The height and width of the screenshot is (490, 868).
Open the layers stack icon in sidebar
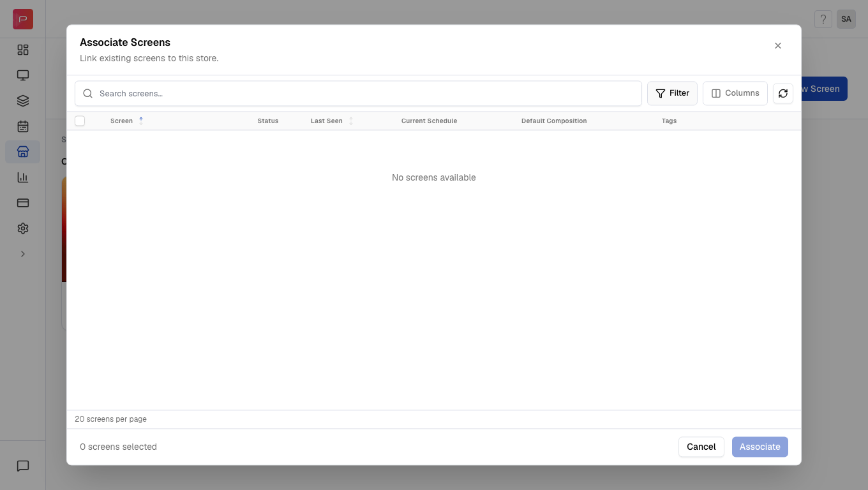tap(23, 101)
